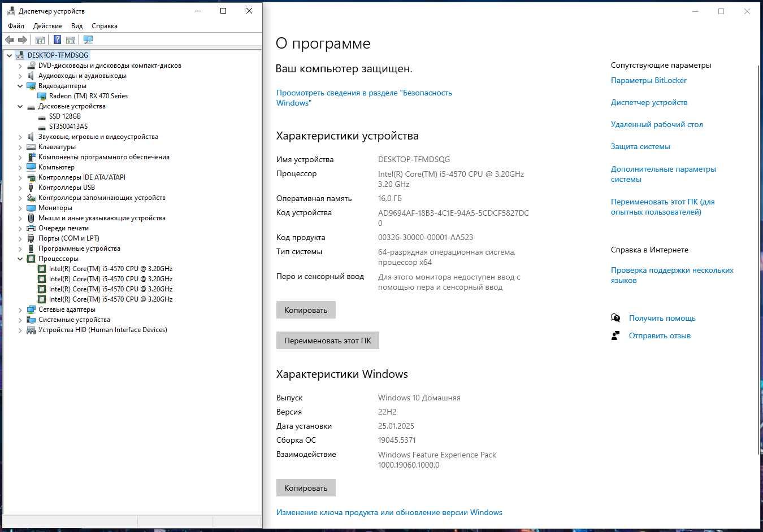
Task: Select the keyboard icon next to Клавиатуры
Action: 31,147
